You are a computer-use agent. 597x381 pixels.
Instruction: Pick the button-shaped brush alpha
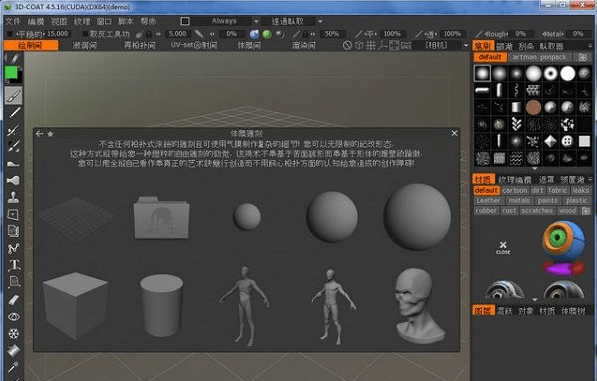click(567, 141)
